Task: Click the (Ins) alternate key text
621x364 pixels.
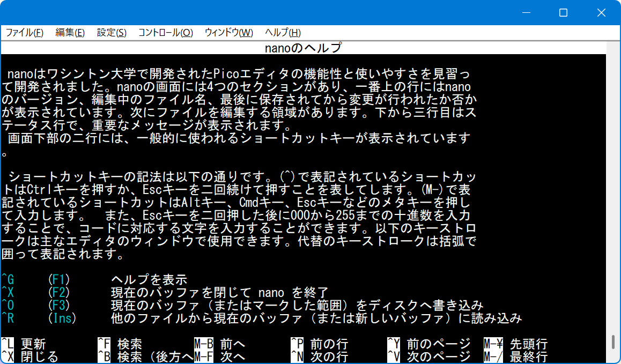Action: 62,318
